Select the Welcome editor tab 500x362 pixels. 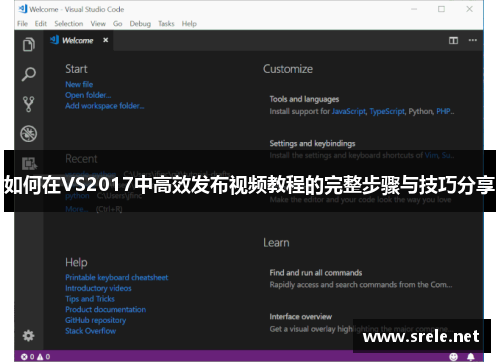tap(78, 40)
